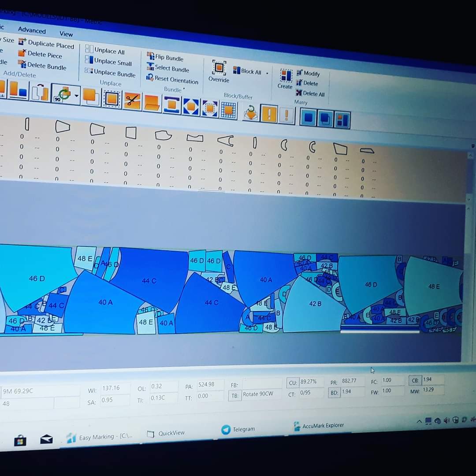The width and height of the screenshot is (476, 476).
Task: Toggle the TB toolbox button in status bar
Action: point(235,395)
